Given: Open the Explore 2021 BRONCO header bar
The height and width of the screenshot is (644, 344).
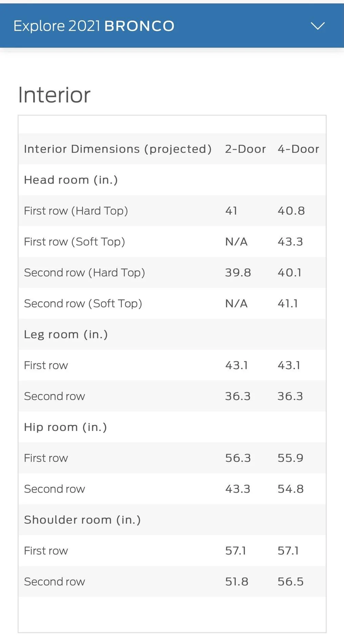Looking at the screenshot, I should [172, 26].
